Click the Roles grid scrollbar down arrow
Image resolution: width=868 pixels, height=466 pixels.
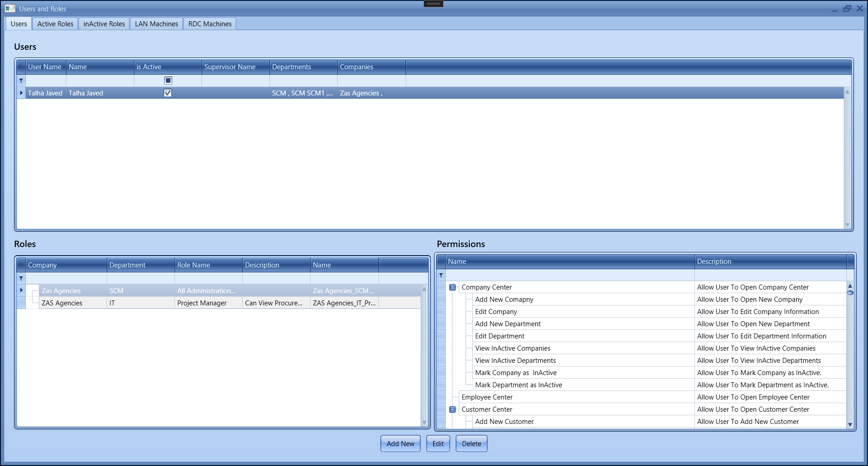click(x=424, y=423)
